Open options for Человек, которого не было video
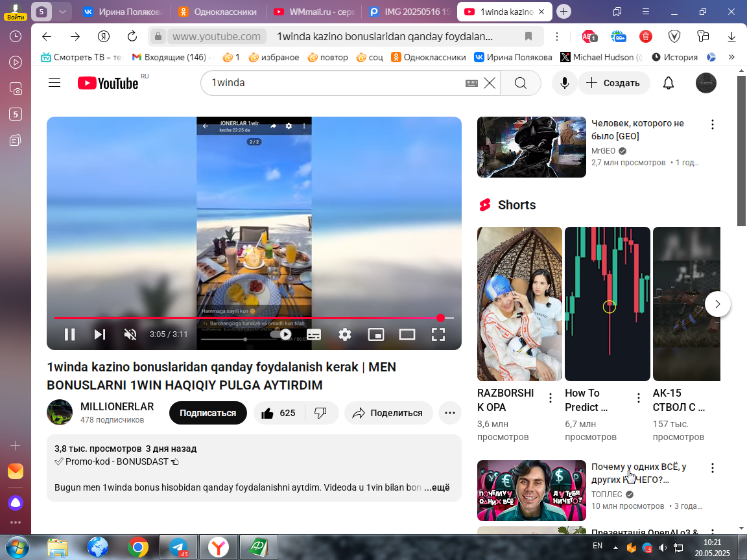This screenshot has width=747, height=560. 712,124
